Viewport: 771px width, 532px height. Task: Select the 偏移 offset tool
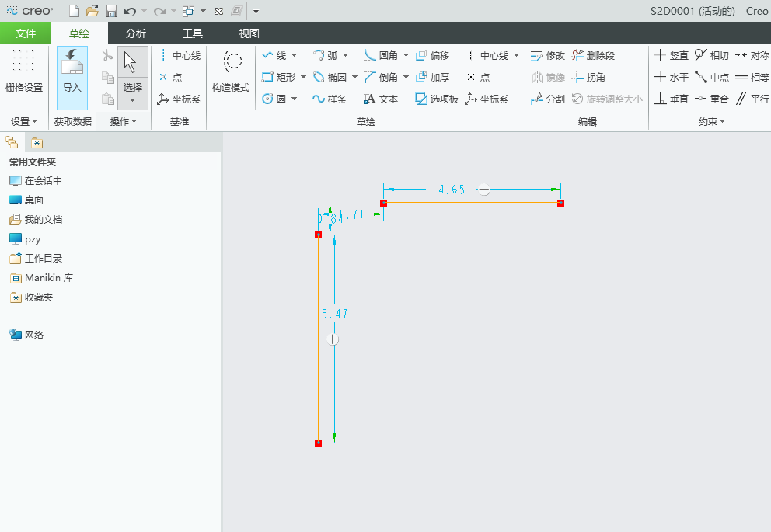click(433, 55)
